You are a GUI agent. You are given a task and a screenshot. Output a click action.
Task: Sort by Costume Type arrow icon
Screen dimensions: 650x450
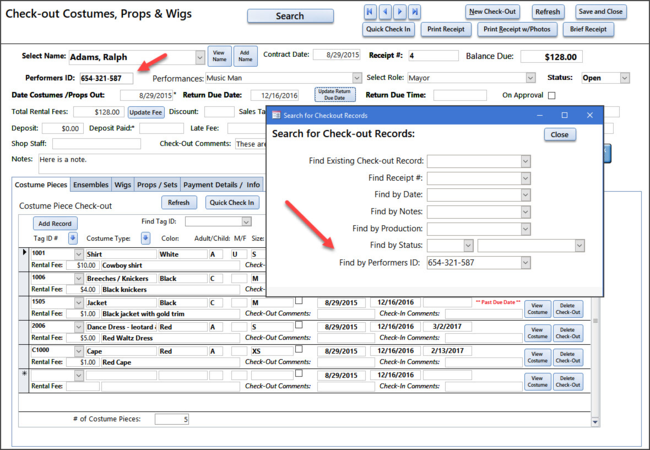[145, 238]
